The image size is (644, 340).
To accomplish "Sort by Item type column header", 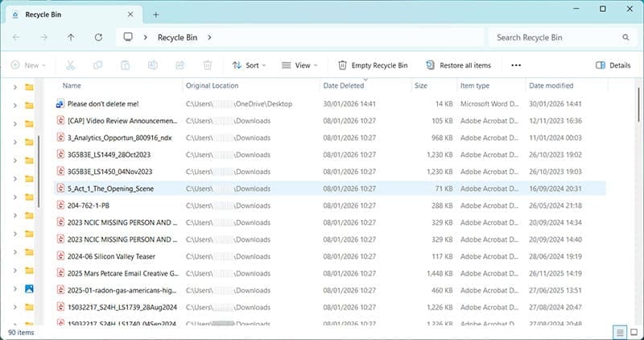I will tap(475, 85).
